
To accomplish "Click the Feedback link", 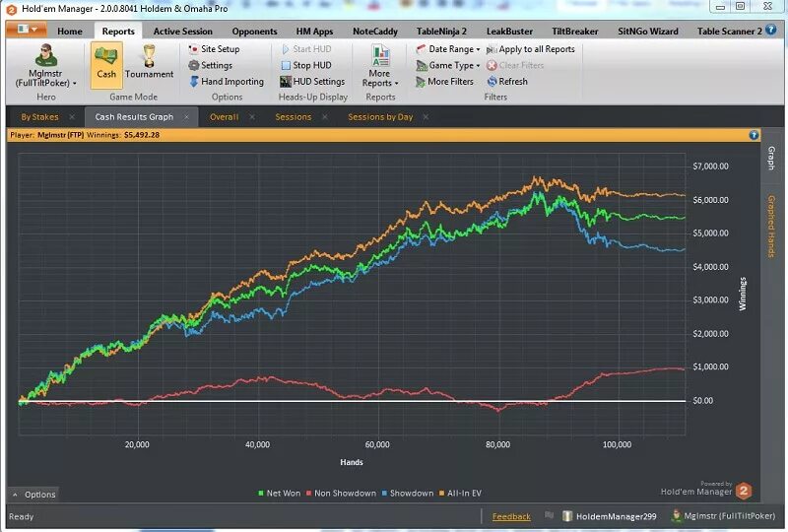I will coord(511,516).
